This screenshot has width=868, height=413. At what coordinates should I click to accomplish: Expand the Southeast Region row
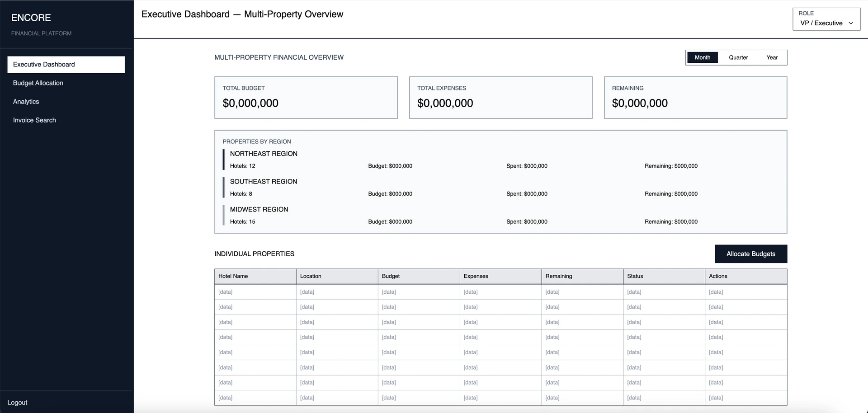tap(264, 182)
